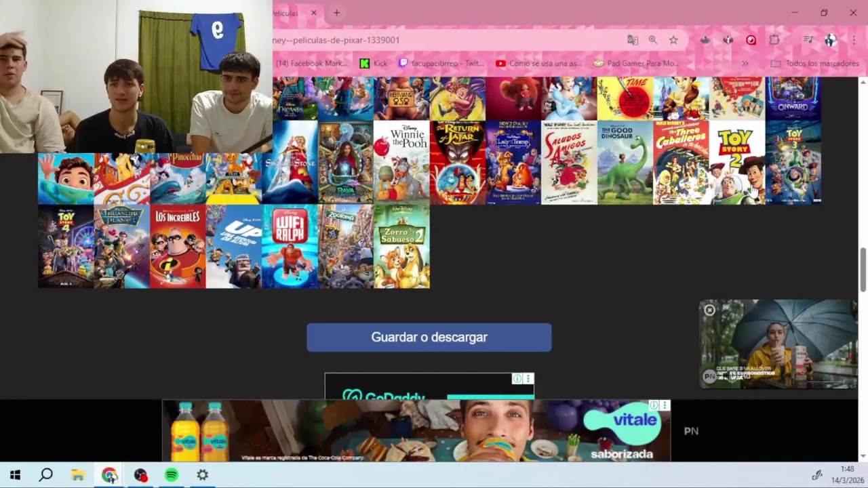The height and width of the screenshot is (488, 868).
Task: Open Vitale ad options menu dots
Action: pyautogui.click(x=665, y=405)
